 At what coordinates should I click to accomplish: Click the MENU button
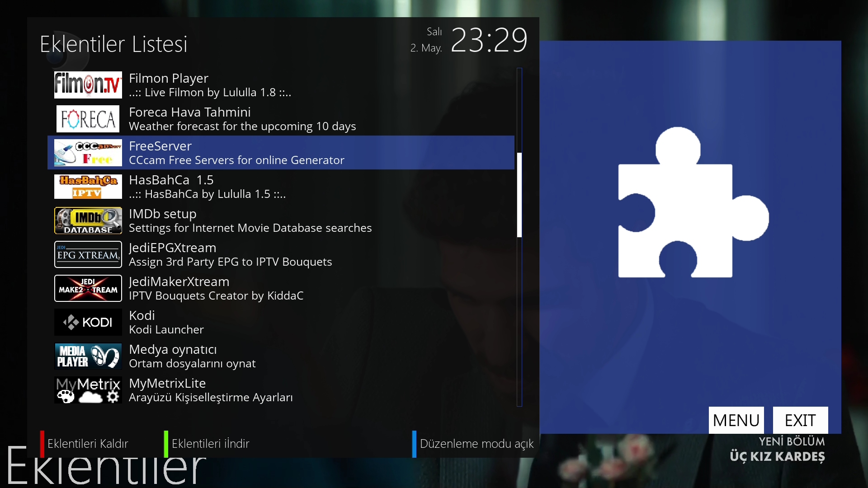pyautogui.click(x=736, y=420)
